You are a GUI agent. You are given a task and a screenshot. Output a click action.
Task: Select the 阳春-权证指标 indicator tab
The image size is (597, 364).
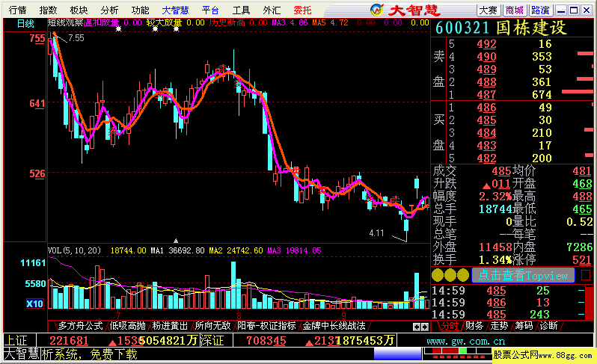point(266,326)
